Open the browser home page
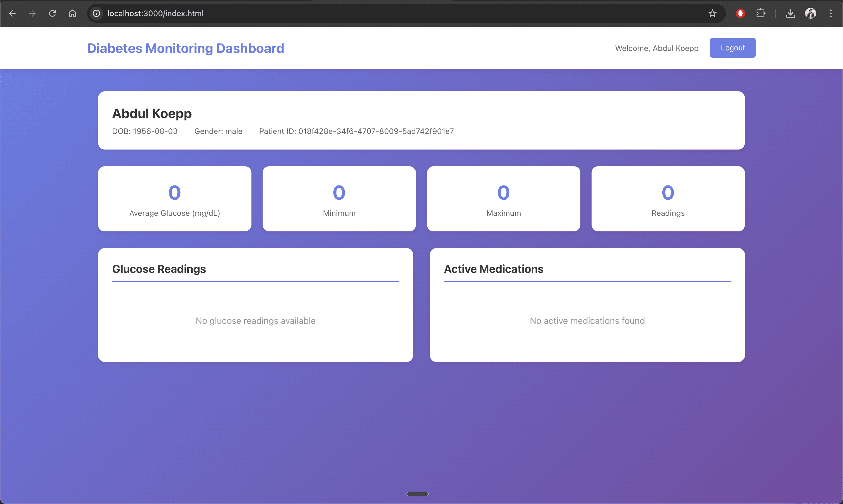 point(72,13)
